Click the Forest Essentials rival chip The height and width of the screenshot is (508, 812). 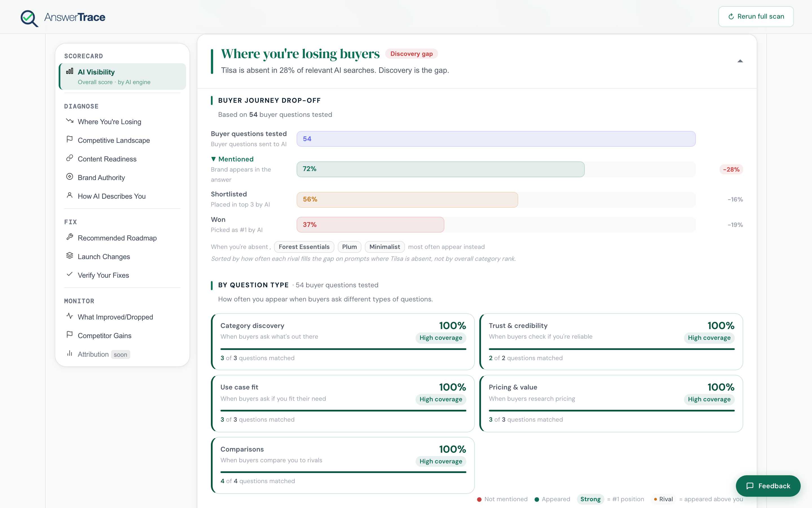coord(304,247)
